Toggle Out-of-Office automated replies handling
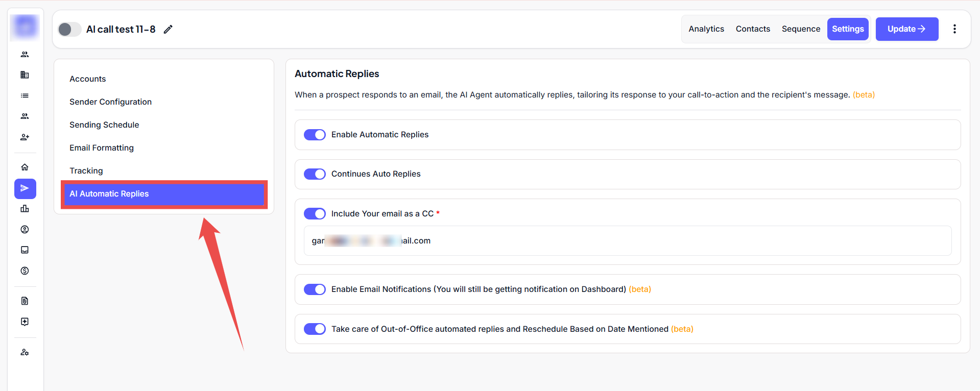The height and width of the screenshot is (391, 980). click(315, 329)
